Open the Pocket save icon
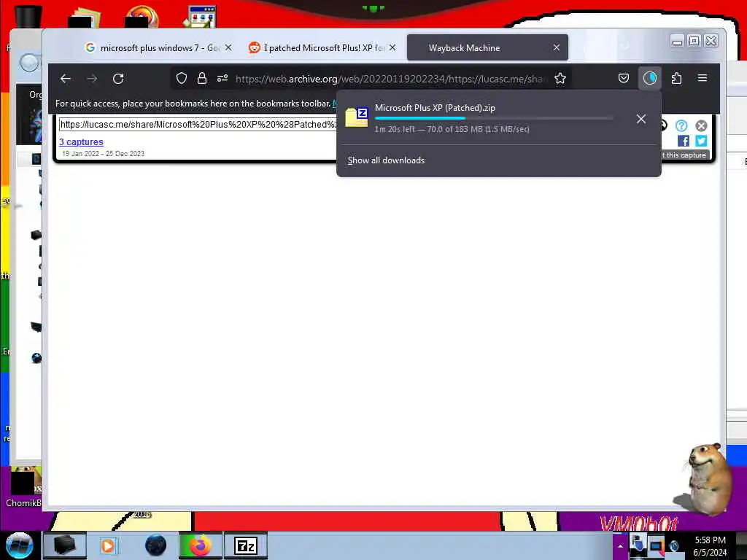747x560 pixels. click(624, 78)
